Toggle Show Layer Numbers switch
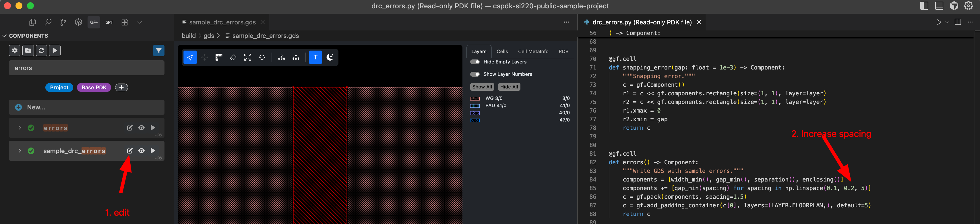Image resolution: width=980 pixels, height=224 pixels. pos(475,74)
